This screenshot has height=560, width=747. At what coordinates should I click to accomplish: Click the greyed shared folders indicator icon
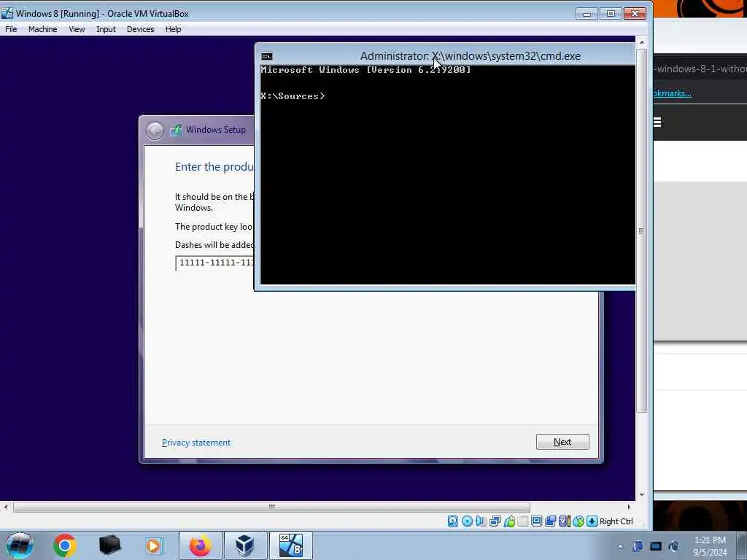coord(522,521)
